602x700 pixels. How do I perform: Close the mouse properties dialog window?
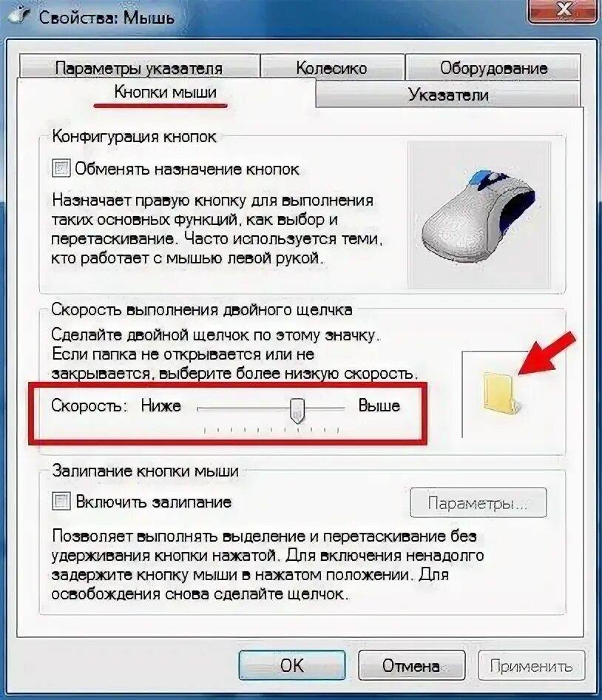tap(563, 10)
